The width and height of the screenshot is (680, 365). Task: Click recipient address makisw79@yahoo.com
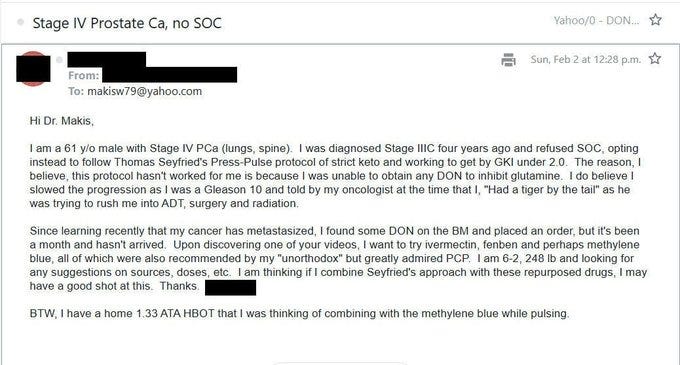pos(144,91)
